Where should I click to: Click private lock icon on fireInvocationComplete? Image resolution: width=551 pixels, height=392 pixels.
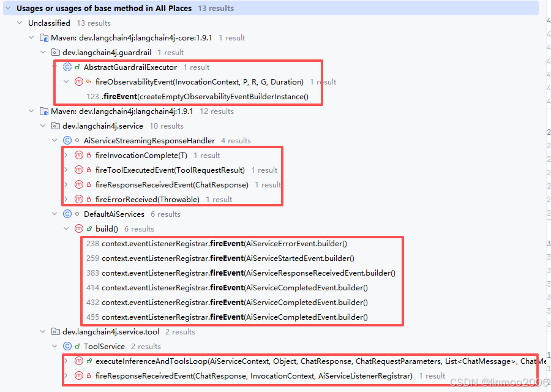(89, 155)
